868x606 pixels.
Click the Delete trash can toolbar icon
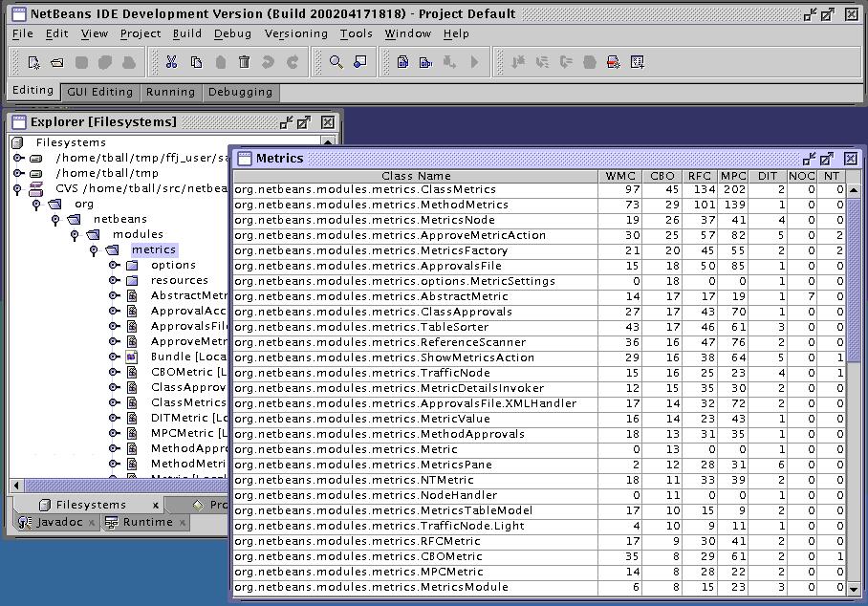(x=244, y=62)
